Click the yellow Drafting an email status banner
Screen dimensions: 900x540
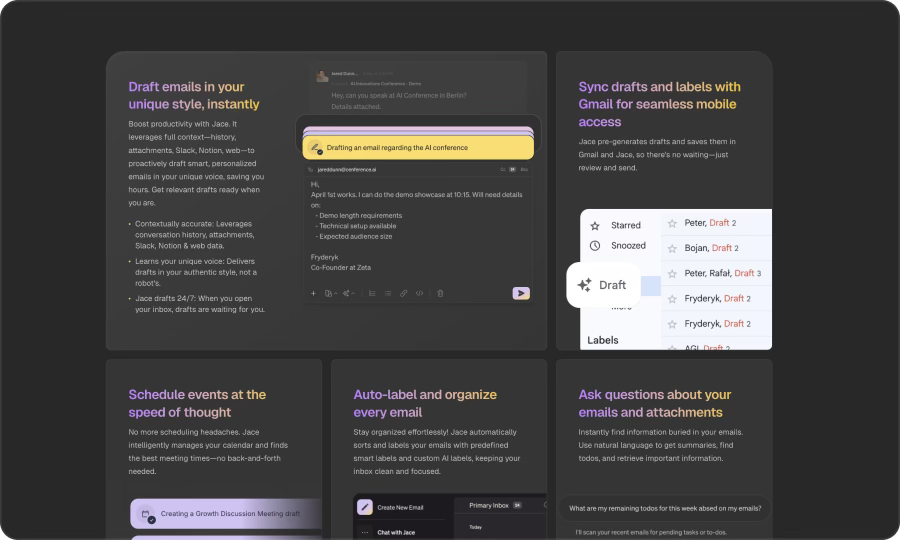[x=418, y=147]
